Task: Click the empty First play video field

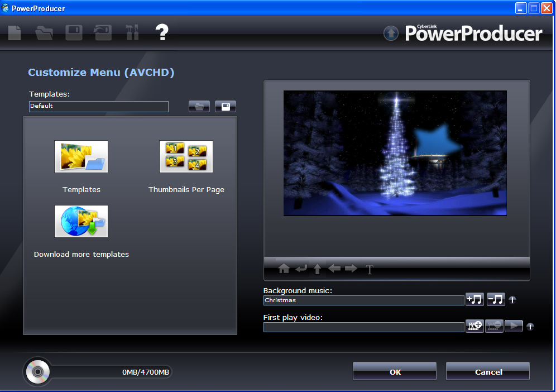Action: click(x=363, y=327)
